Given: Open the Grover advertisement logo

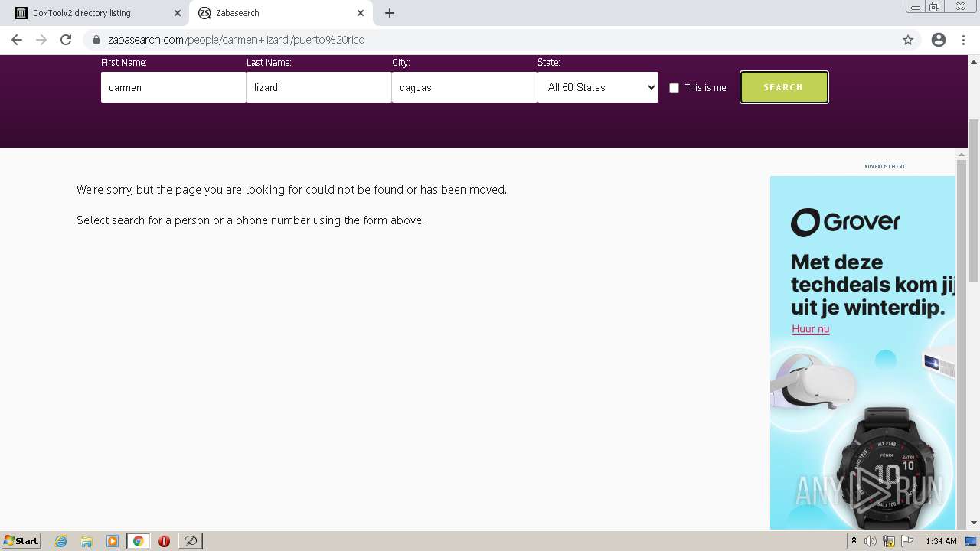Looking at the screenshot, I should coord(845,223).
